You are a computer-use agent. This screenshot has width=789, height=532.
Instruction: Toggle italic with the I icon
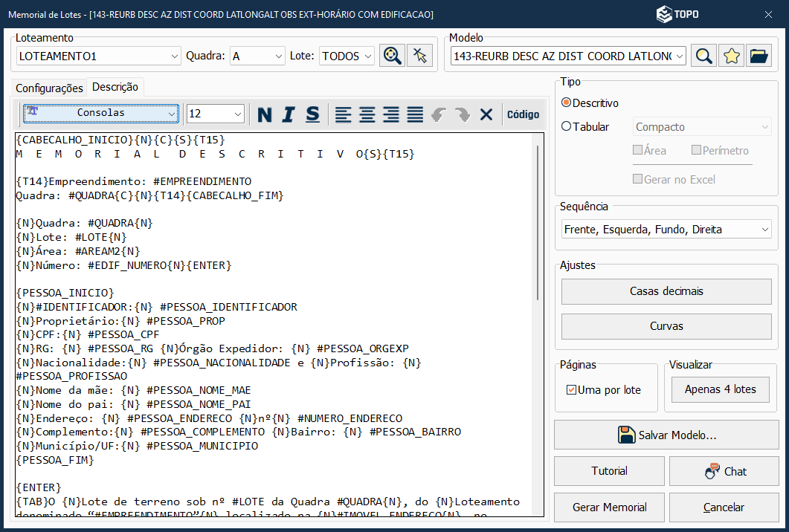pyautogui.click(x=289, y=114)
